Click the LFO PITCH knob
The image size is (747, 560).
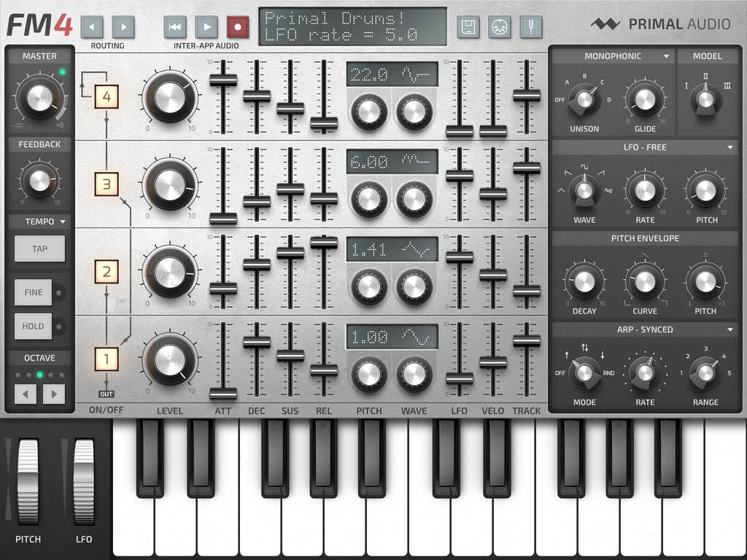point(705,190)
